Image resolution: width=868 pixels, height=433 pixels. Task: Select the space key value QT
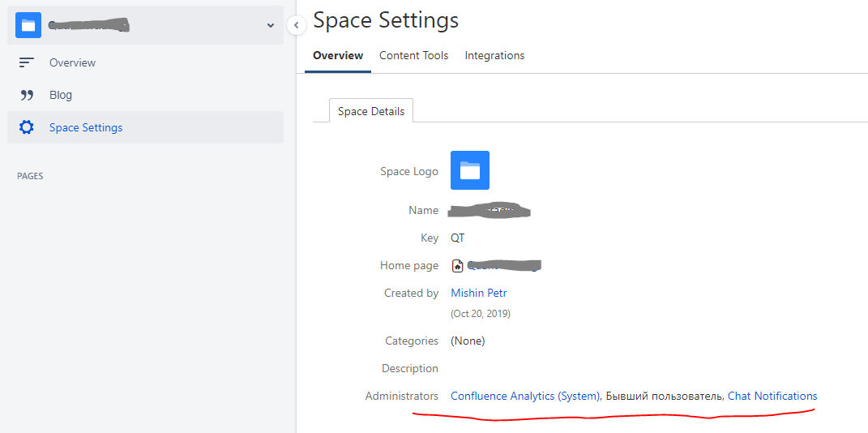coord(458,238)
